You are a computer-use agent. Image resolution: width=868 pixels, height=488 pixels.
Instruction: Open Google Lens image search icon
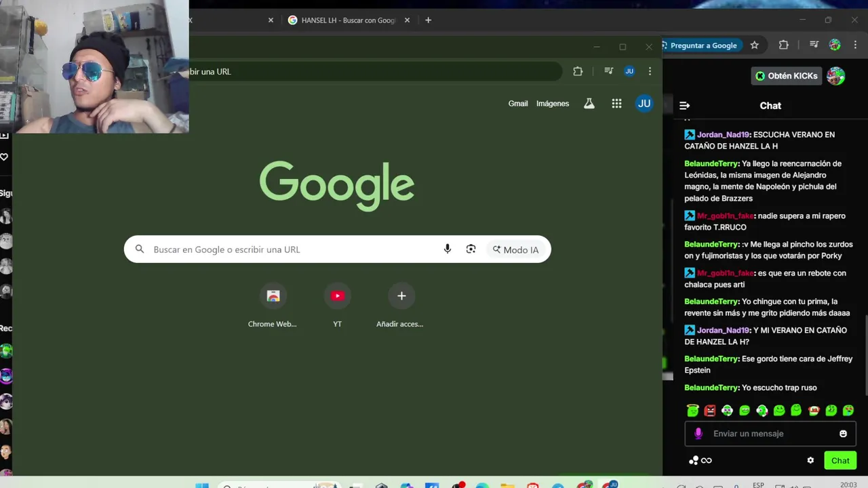point(471,249)
